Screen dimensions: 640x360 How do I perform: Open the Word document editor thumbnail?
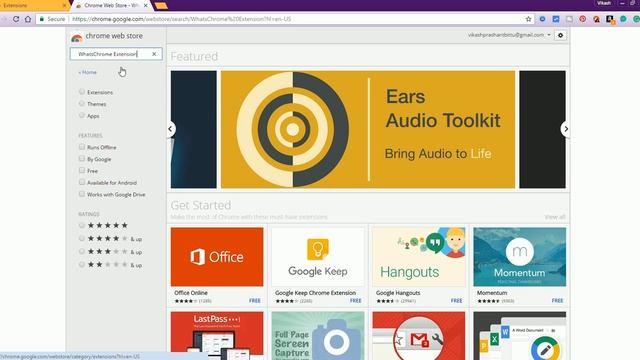click(520, 336)
